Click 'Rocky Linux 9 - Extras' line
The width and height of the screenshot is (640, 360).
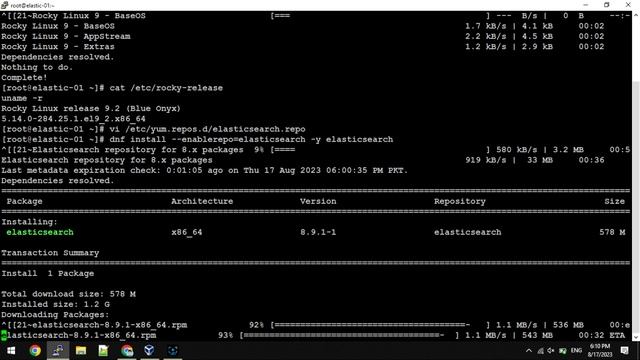point(58,47)
